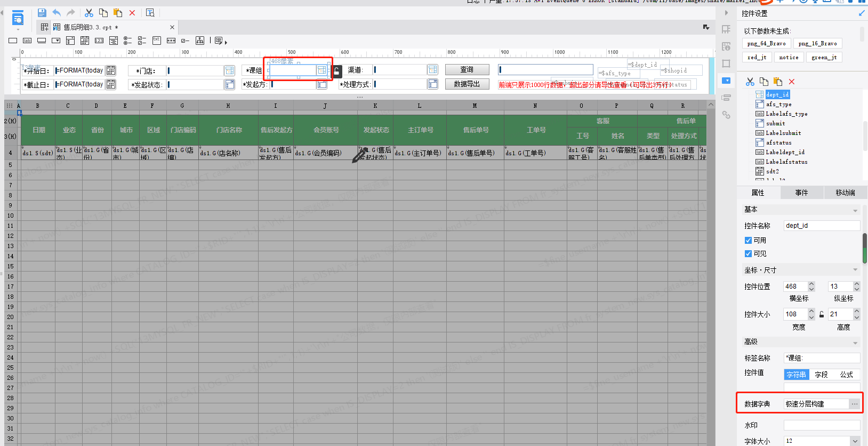
Task: Select the dropdown widget tool
Action: [56, 41]
